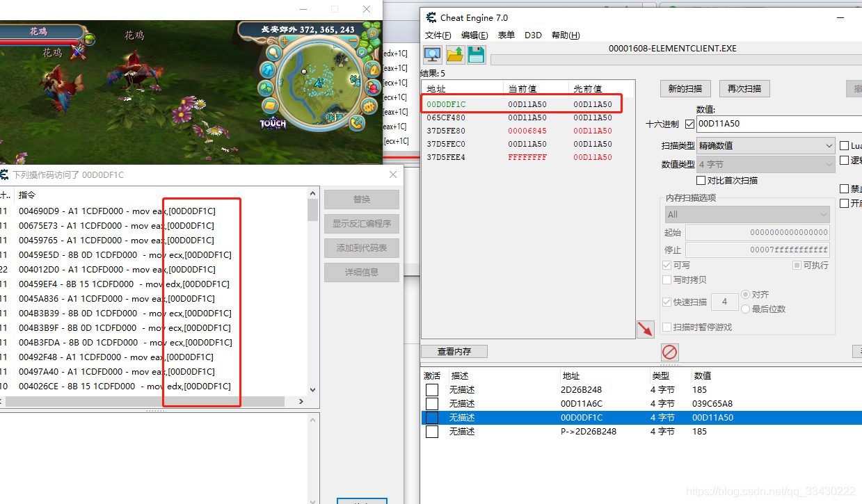Activate the entry for address 00D11A6C
The image size is (862, 504).
tap(432, 404)
